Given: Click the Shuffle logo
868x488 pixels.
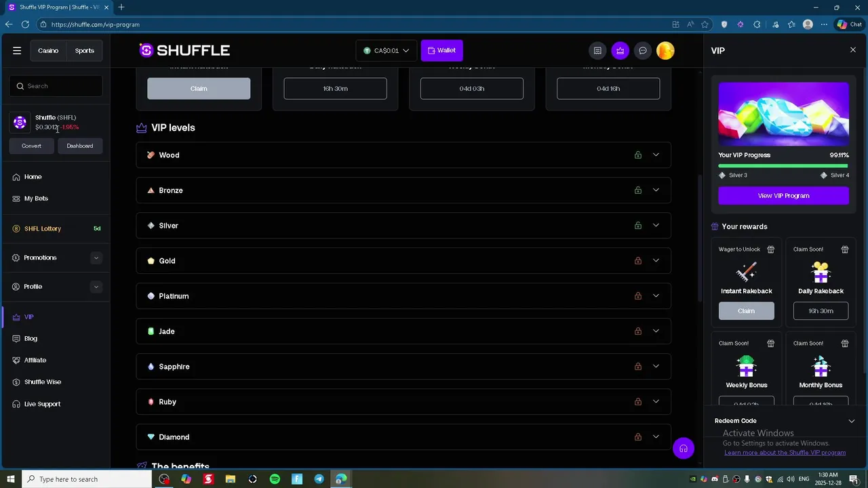Looking at the screenshot, I should [184, 50].
